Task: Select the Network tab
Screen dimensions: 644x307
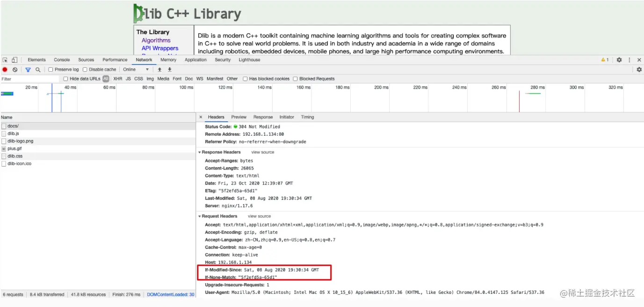Action: 144,60
